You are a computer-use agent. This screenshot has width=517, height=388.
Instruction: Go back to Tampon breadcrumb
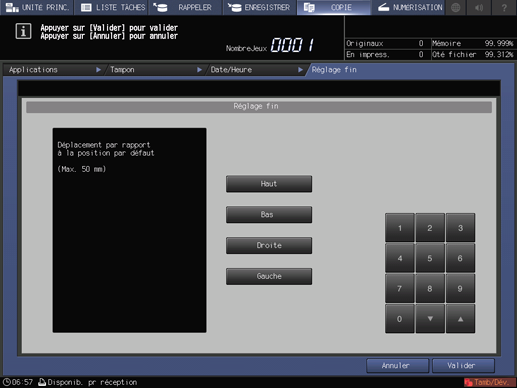[x=155, y=70]
